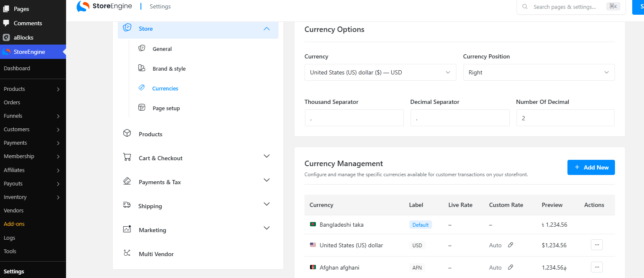Expand the Shipping section chevron
The height and width of the screenshot is (278, 644).
[x=266, y=204]
